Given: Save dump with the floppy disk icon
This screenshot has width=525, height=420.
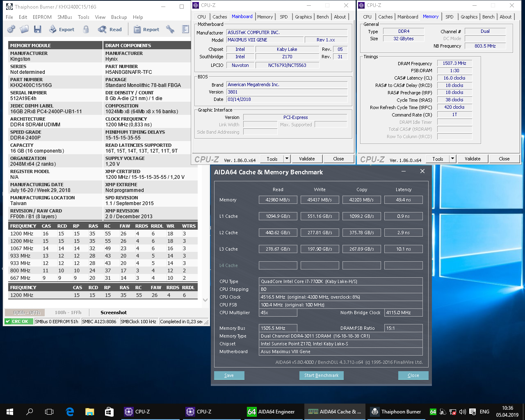Looking at the screenshot, I should 38,29.
